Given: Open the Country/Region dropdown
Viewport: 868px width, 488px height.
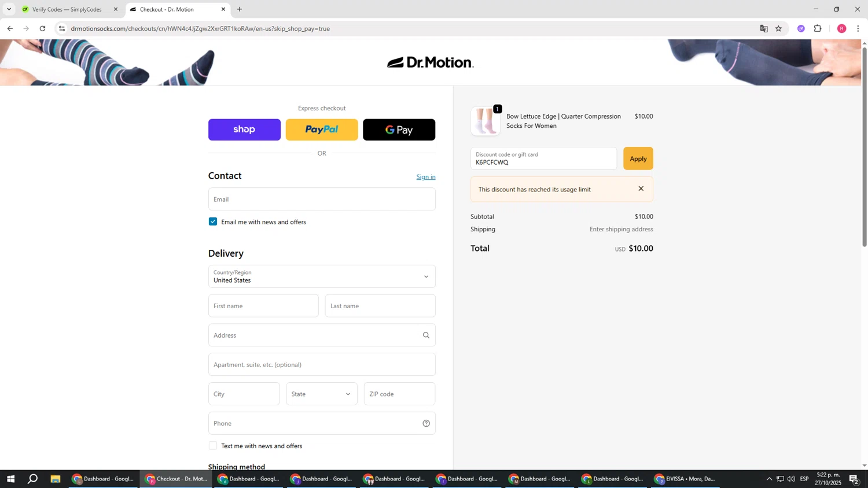Looking at the screenshot, I should pyautogui.click(x=322, y=276).
